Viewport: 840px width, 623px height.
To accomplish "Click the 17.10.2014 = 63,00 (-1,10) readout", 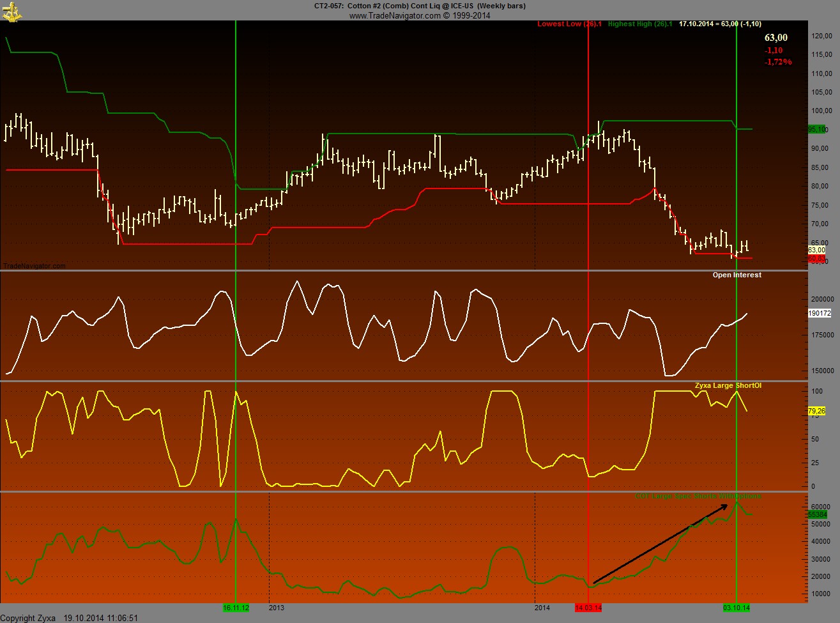I will (x=720, y=24).
